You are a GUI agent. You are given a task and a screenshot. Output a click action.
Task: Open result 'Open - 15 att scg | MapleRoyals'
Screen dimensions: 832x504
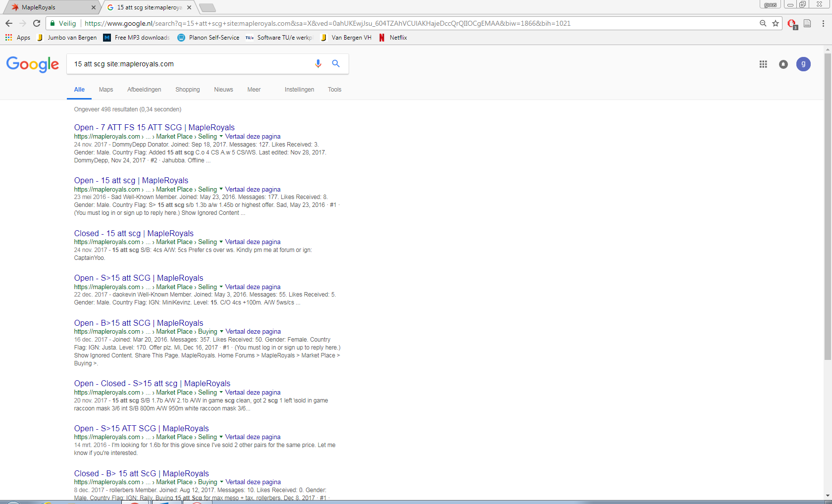tap(131, 181)
